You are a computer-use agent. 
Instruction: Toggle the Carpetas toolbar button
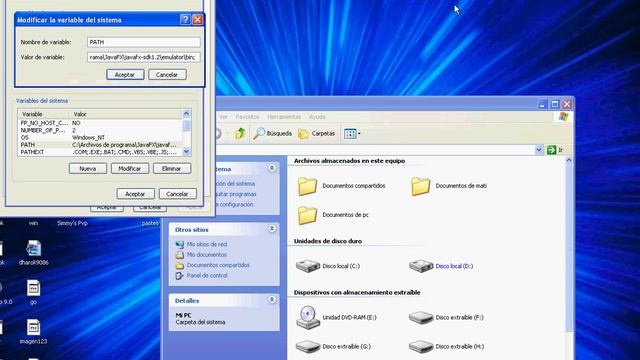(317, 133)
